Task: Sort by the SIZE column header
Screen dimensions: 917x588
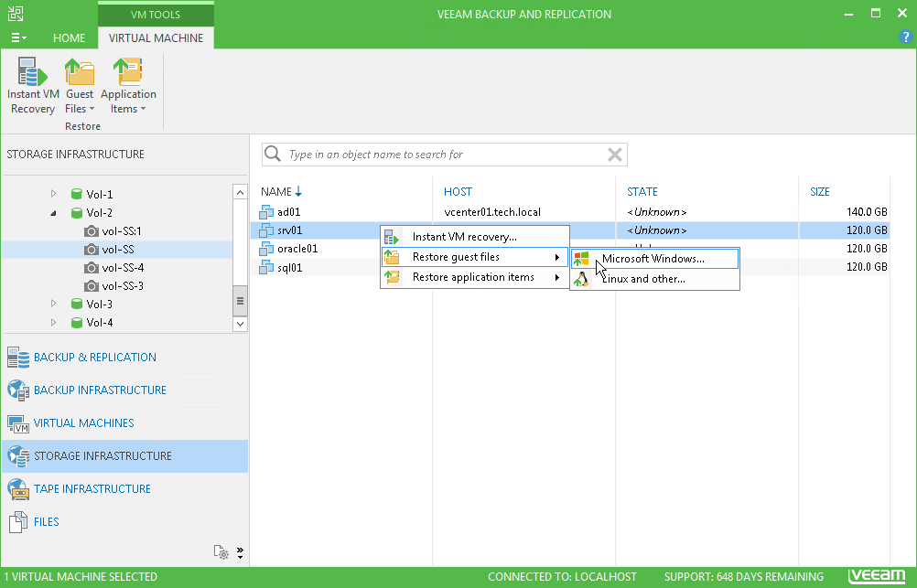Action: tap(820, 191)
